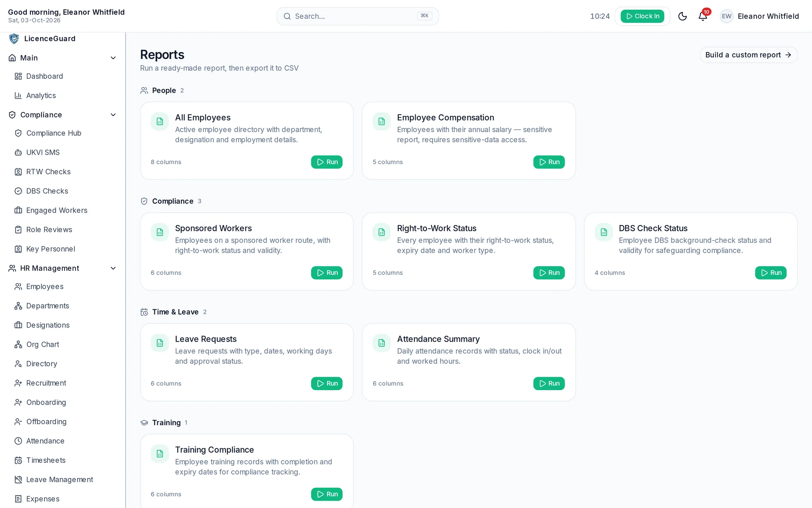Click the Attendance Summary report document icon

tap(382, 343)
